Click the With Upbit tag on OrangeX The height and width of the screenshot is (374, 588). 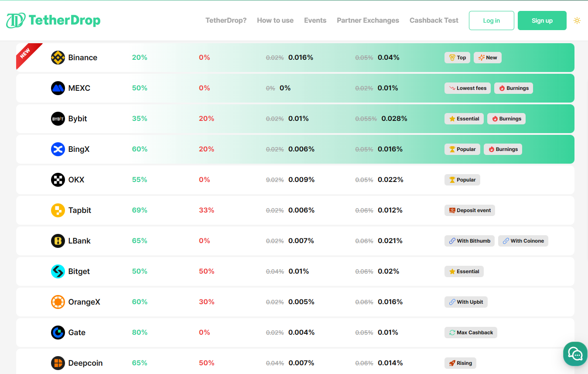coord(466,302)
